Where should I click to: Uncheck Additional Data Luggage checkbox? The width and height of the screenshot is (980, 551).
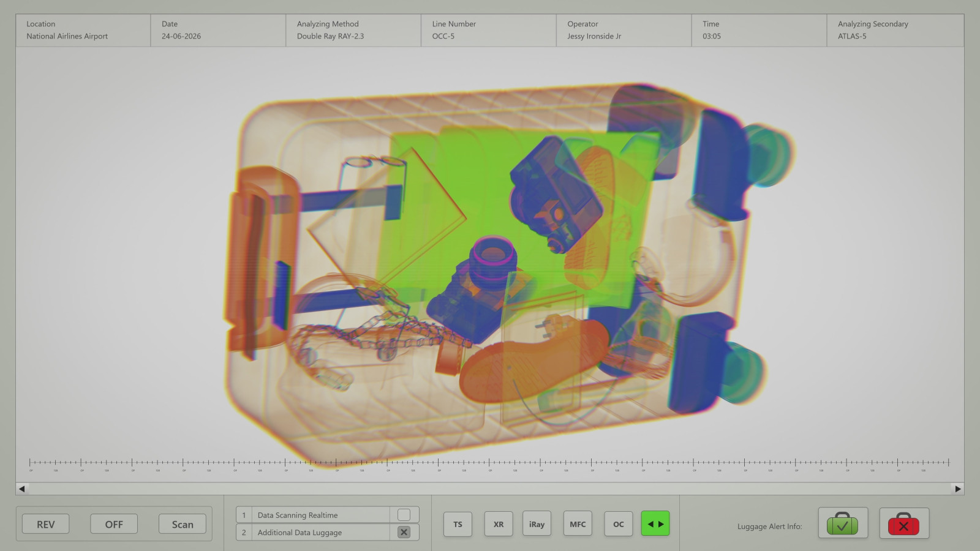click(x=404, y=532)
